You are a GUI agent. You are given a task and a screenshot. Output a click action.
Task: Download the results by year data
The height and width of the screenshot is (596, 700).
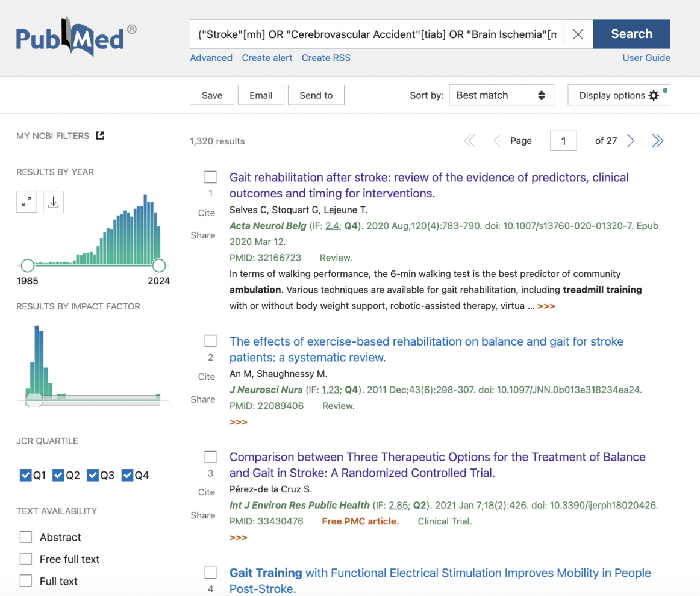(53, 202)
